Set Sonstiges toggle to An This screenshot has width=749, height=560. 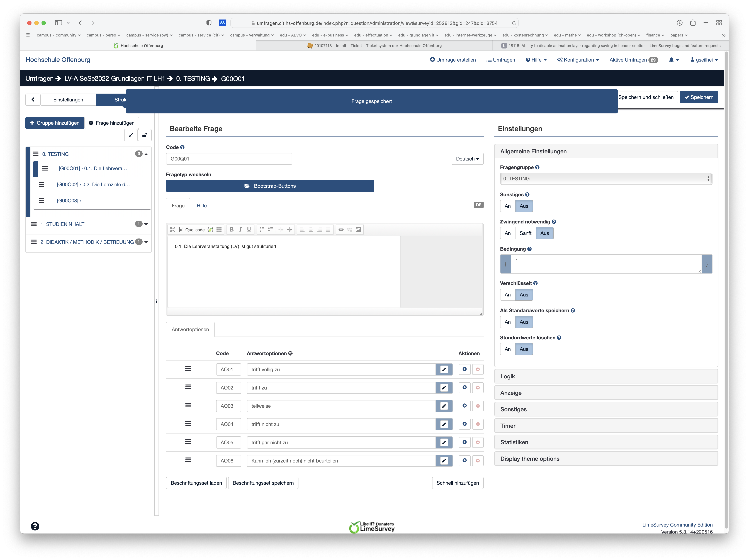(x=507, y=206)
